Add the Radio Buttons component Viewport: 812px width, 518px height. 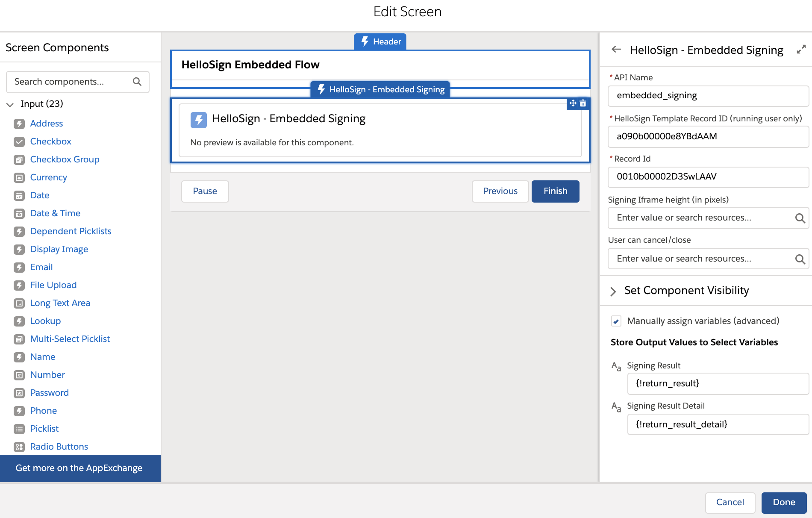(59, 447)
